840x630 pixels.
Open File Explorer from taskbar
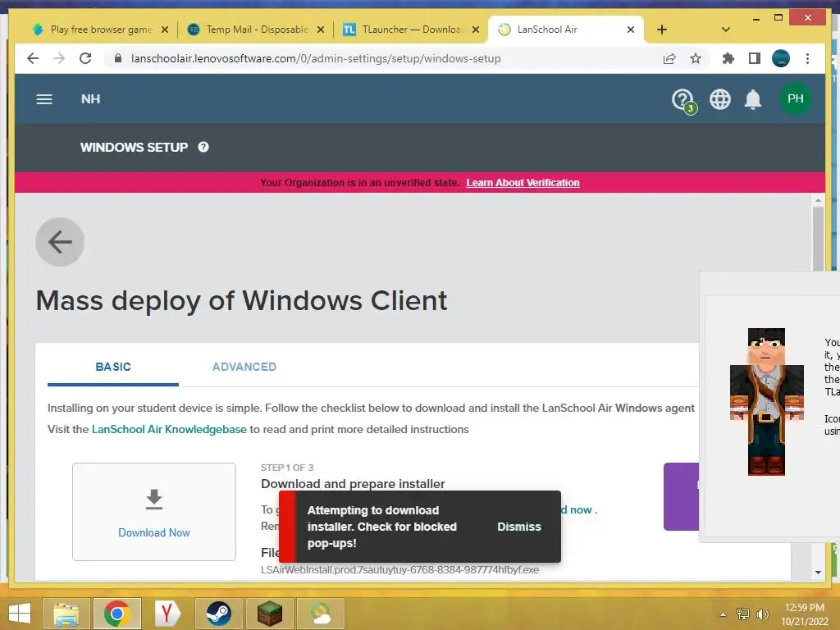[66, 614]
